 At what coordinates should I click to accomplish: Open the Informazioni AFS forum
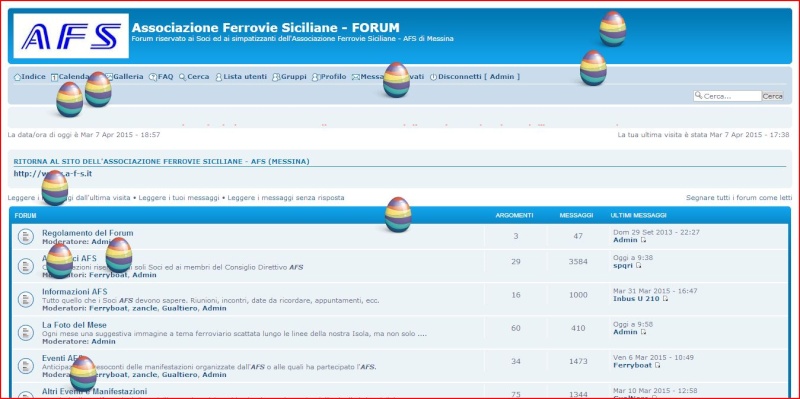point(74,292)
